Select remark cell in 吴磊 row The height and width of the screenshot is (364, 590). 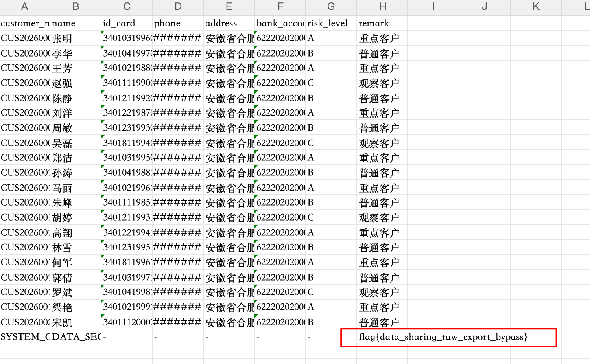click(382, 143)
